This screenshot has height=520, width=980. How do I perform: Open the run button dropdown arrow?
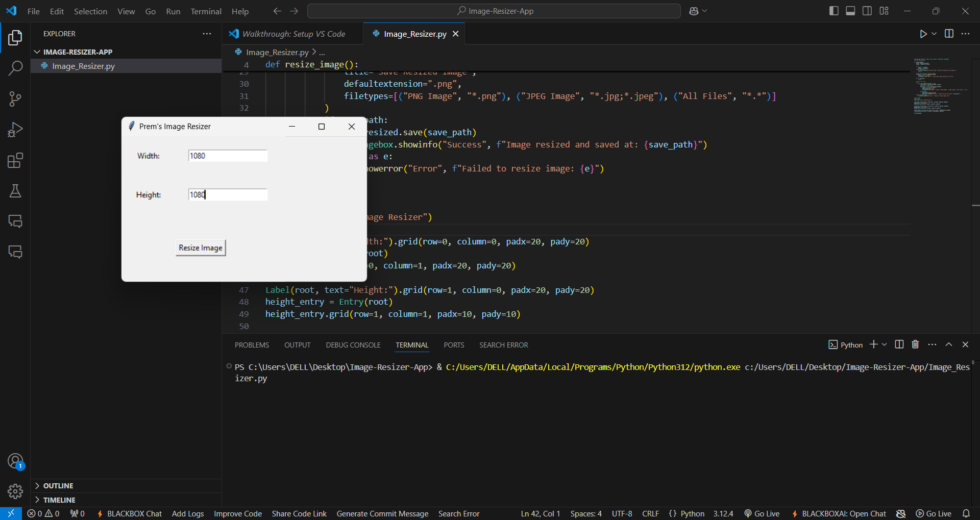(934, 34)
